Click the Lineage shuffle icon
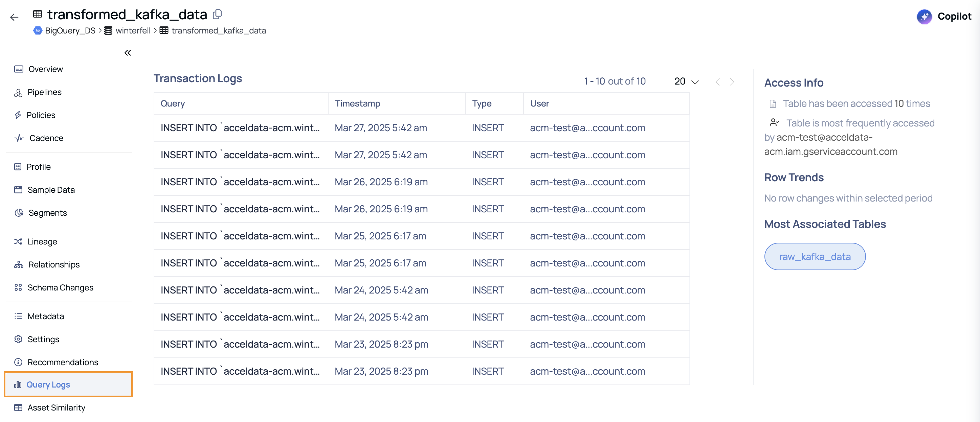The height and width of the screenshot is (422, 980). (18, 241)
